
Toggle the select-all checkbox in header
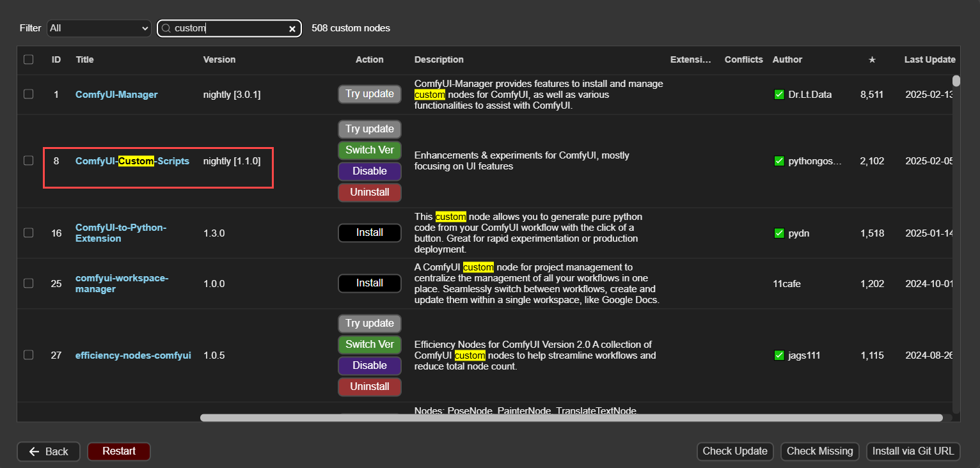pyautogui.click(x=28, y=59)
